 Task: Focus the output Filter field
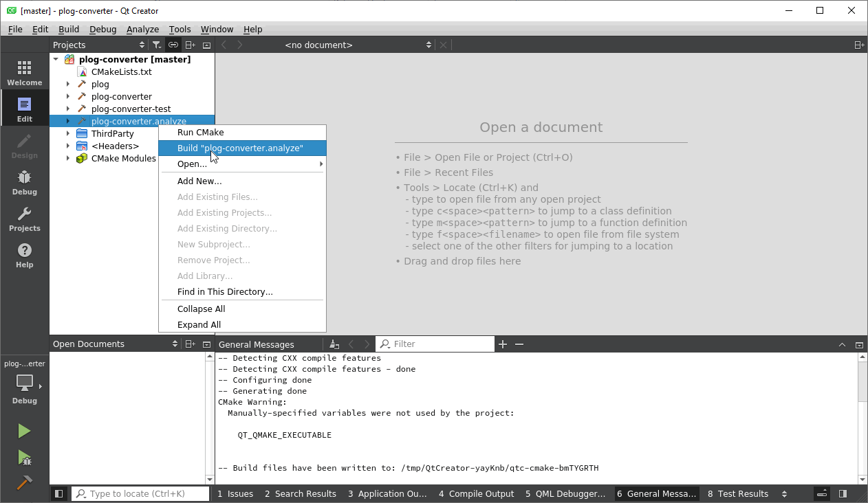(x=435, y=344)
